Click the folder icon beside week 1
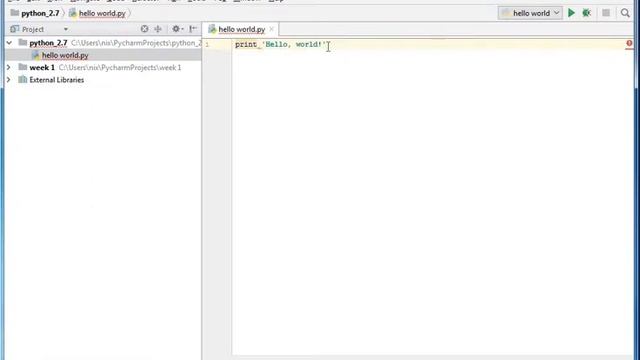Image resolution: width=640 pixels, height=360 pixels. [x=23, y=67]
